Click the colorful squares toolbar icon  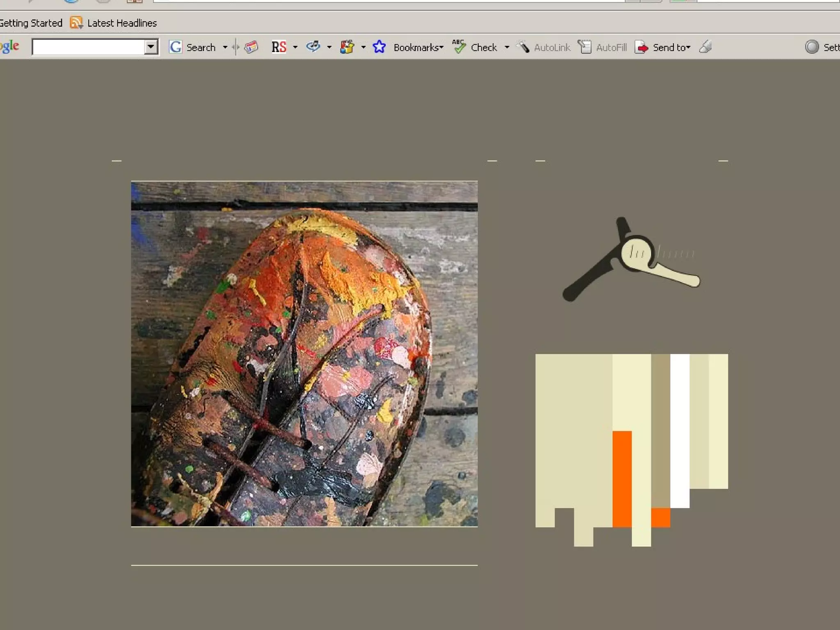pos(347,47)
